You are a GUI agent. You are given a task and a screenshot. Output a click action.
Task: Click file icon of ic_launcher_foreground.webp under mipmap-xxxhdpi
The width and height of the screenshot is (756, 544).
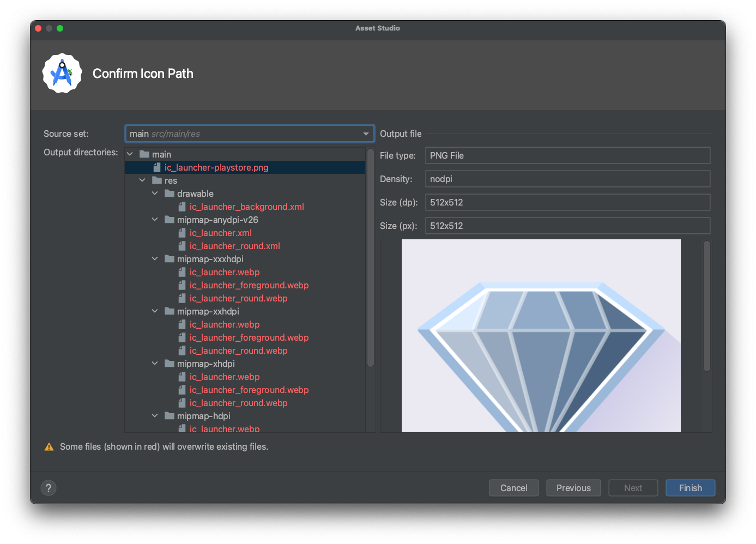pos(182,285)
